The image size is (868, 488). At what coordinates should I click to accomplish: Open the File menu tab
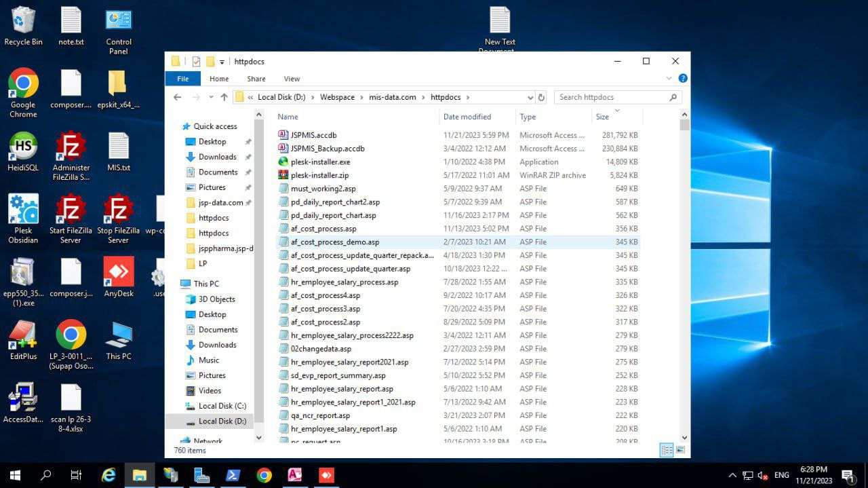182,79
